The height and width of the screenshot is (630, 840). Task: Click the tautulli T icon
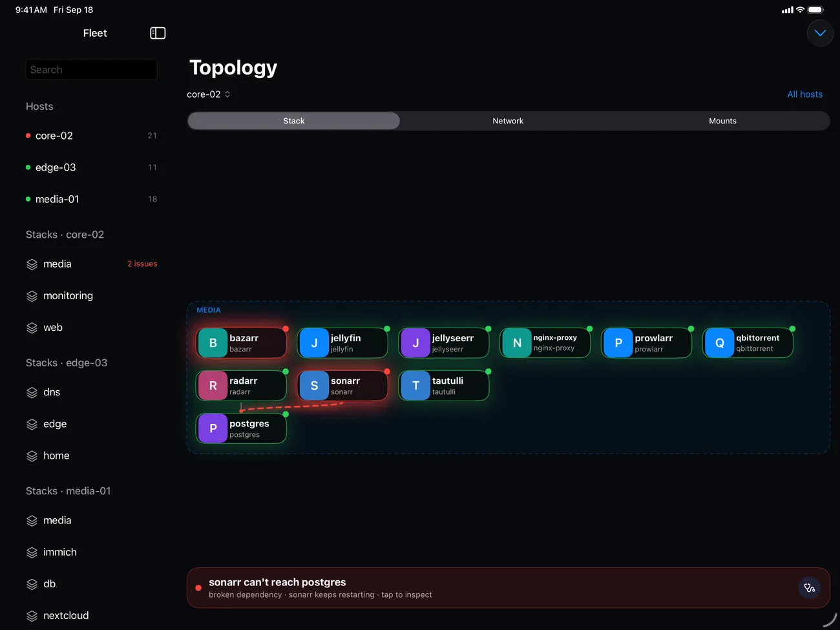[415, 386]
